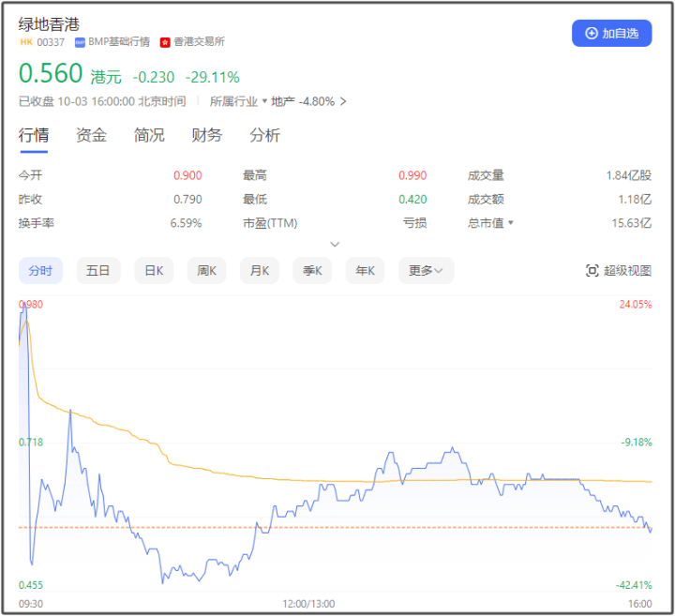Screen dimensions: 675x616
Task: Expand the quote details chevron
Action: click(335, 244)
